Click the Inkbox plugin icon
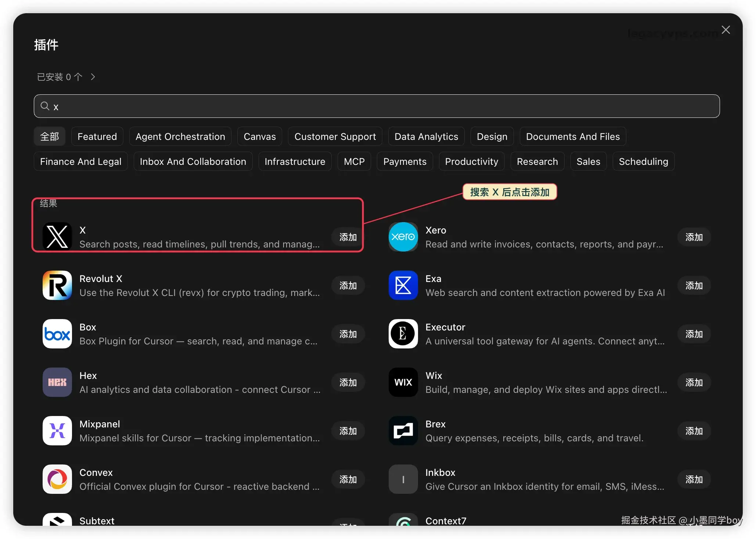The width and height of the screenshot is (756, 539). click(403, 479)
